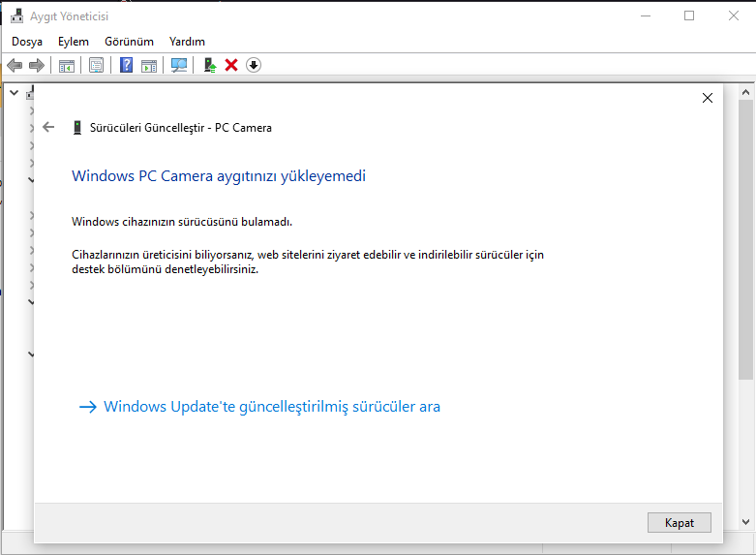Click the scrollbar up arrow
The image size is (756, 555).
click(x=746, y=92)
